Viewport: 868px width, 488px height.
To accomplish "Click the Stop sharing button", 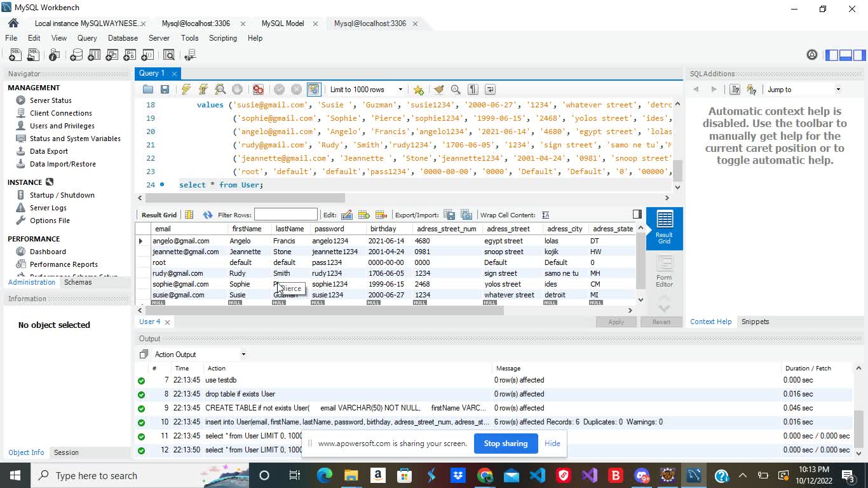I will 505,444.
